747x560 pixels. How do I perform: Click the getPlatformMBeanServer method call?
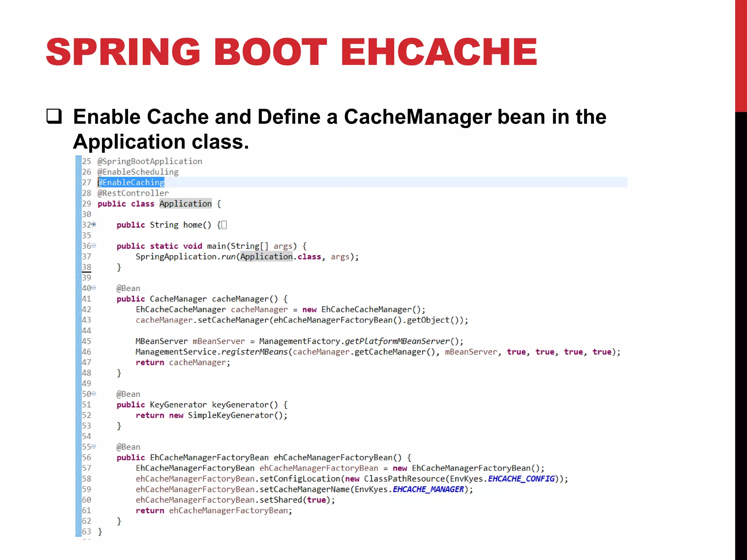point(397,341)
